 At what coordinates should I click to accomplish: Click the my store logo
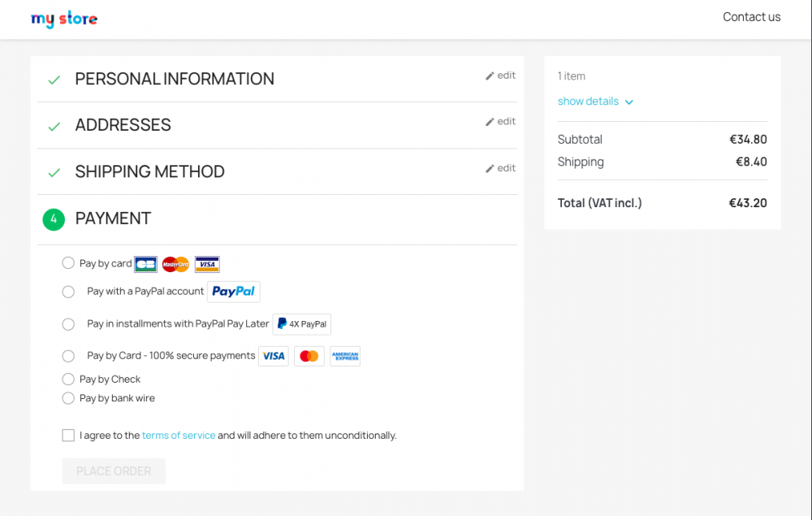[x=64, y=19]
